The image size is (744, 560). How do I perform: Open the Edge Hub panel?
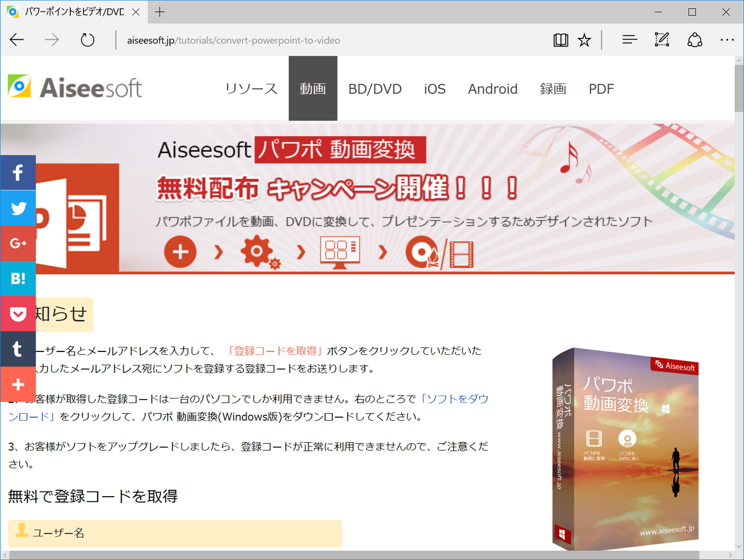[x=629, y=40]
